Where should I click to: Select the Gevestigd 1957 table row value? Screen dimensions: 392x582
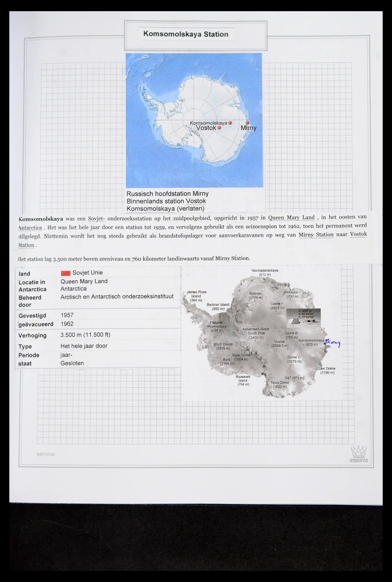67,315
